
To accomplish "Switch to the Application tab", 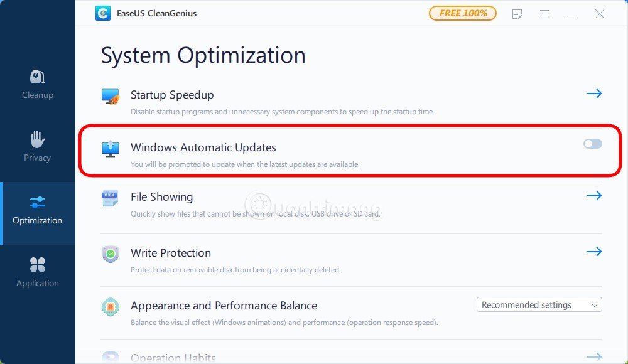I will (x=37, y=273).
